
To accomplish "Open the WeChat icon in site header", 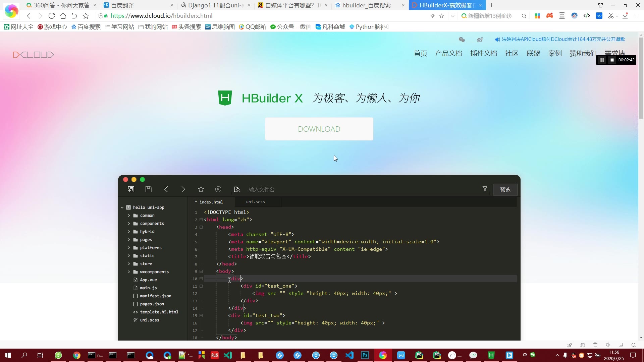I will [x=462, y=40].
